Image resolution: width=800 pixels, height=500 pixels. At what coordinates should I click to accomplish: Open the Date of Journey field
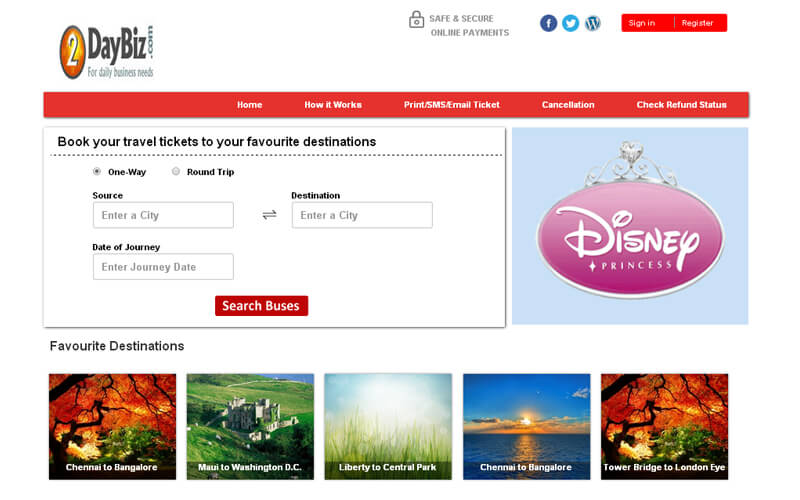[x=163, y=266]
